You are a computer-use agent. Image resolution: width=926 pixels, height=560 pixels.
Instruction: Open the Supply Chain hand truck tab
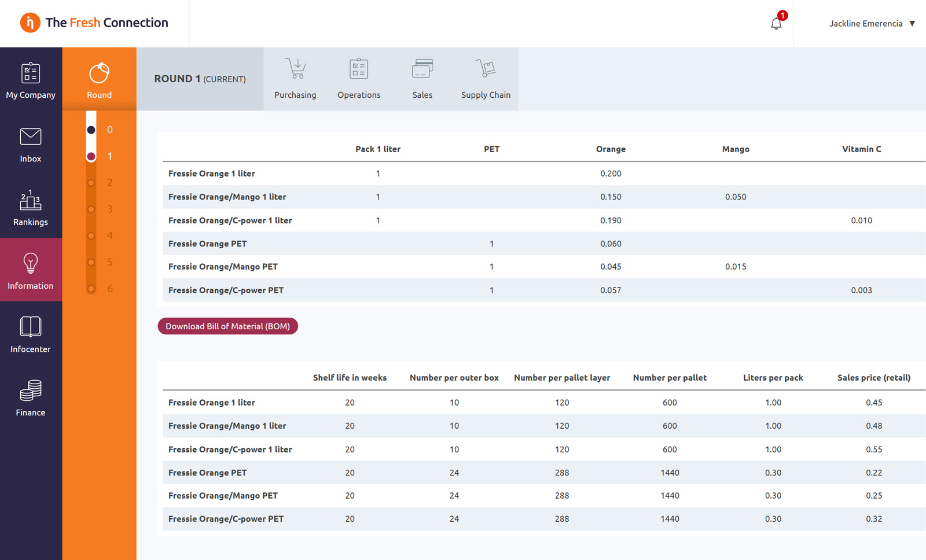pos(486,79)
